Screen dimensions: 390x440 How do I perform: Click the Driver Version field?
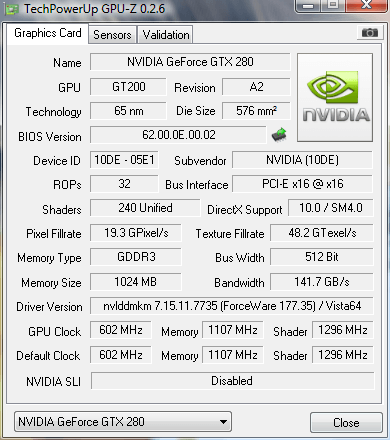232,306
